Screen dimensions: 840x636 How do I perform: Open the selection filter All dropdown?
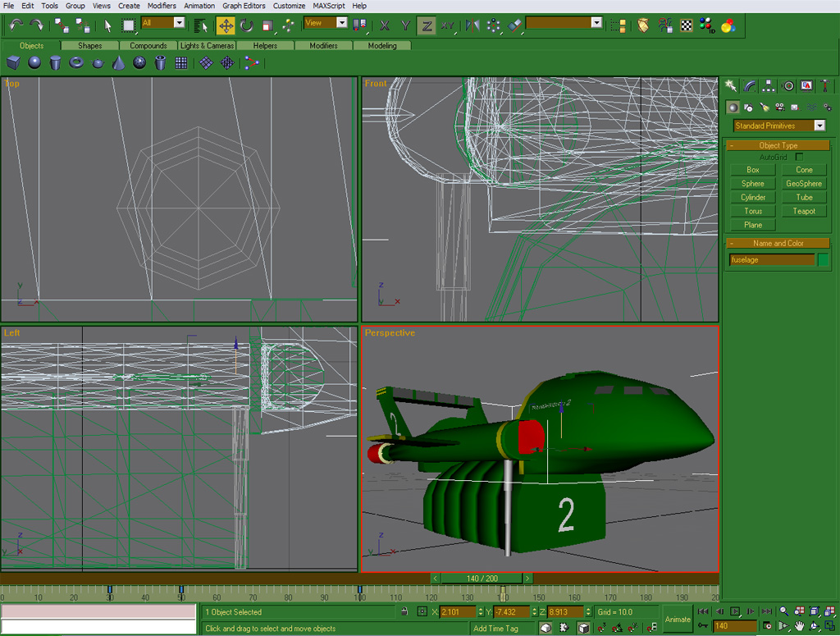coord(180,22)
